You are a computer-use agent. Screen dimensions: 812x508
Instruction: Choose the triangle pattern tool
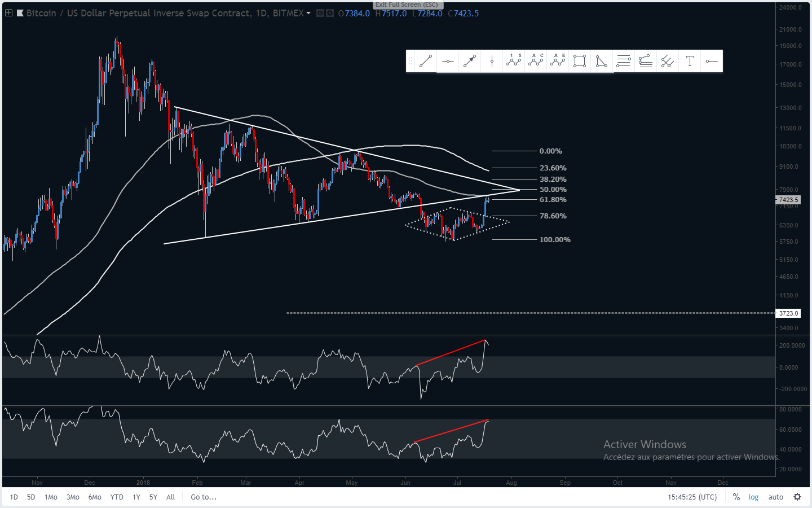[x=602, y=61]
